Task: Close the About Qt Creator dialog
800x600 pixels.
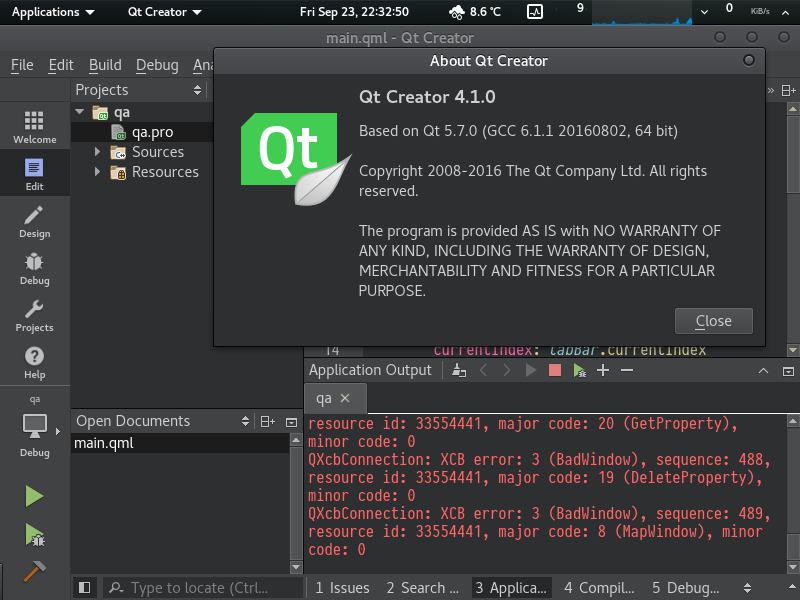Action: pyautogui.click(x=713, y=321)
